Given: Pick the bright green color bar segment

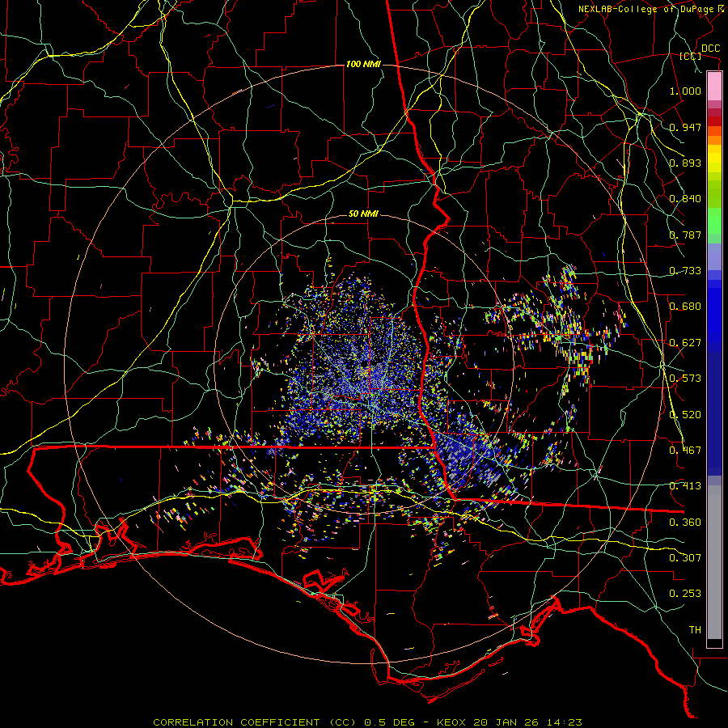Looking at the screenshot, I should click(714, 221).
